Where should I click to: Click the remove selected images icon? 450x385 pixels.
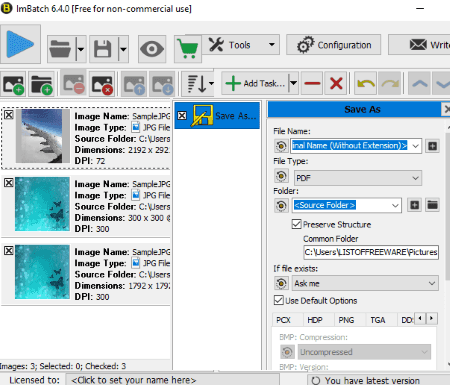[73, 84]
